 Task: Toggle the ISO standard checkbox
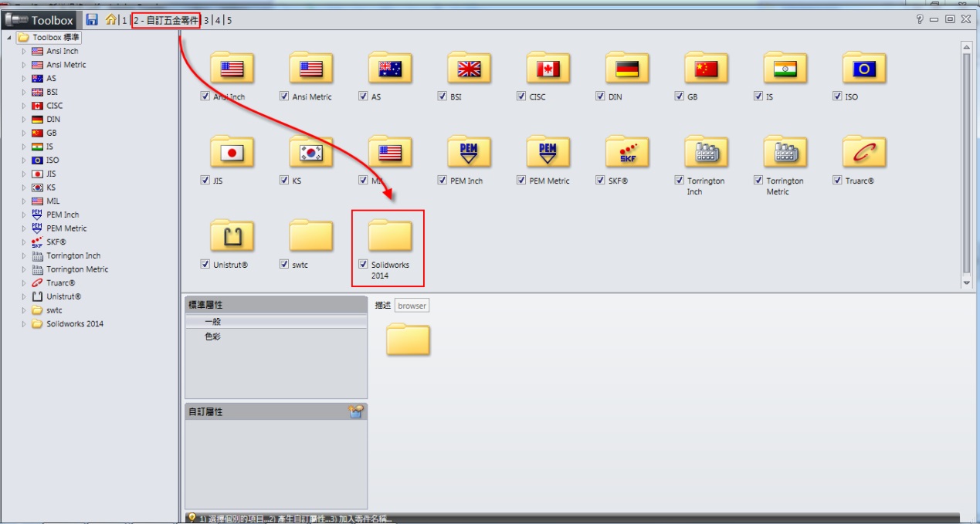coord(837,96)
